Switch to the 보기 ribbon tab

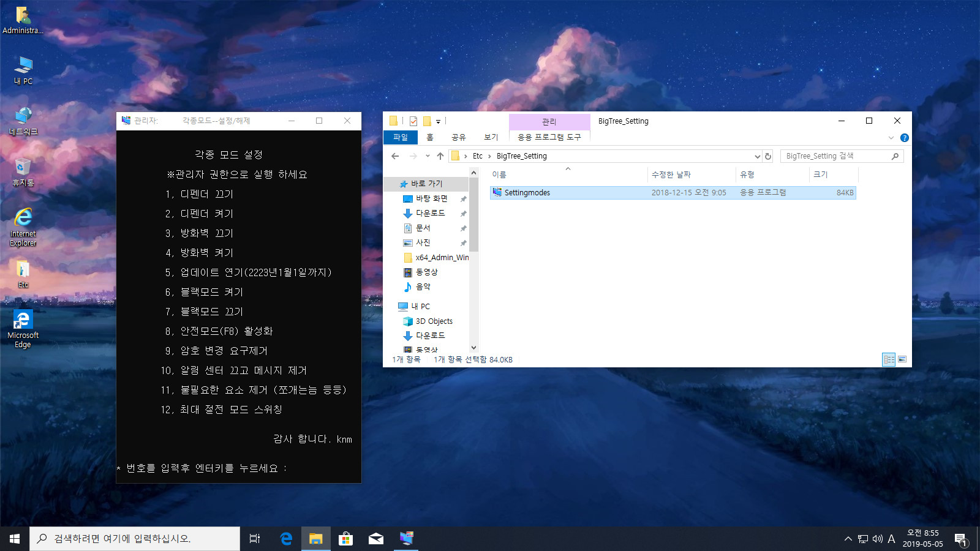[x=491, y=137]
